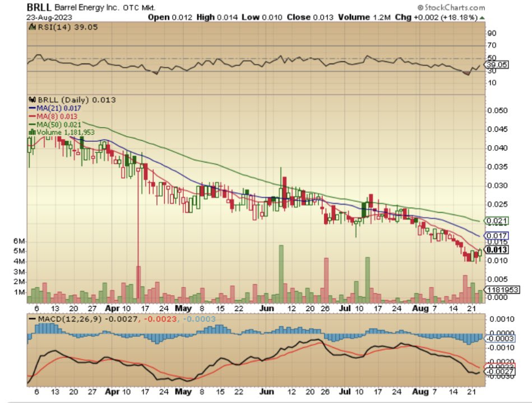Click the 1181953 volume tag on the right axis
The width and height of the screenshot is (532, 403).
[502, 290]
